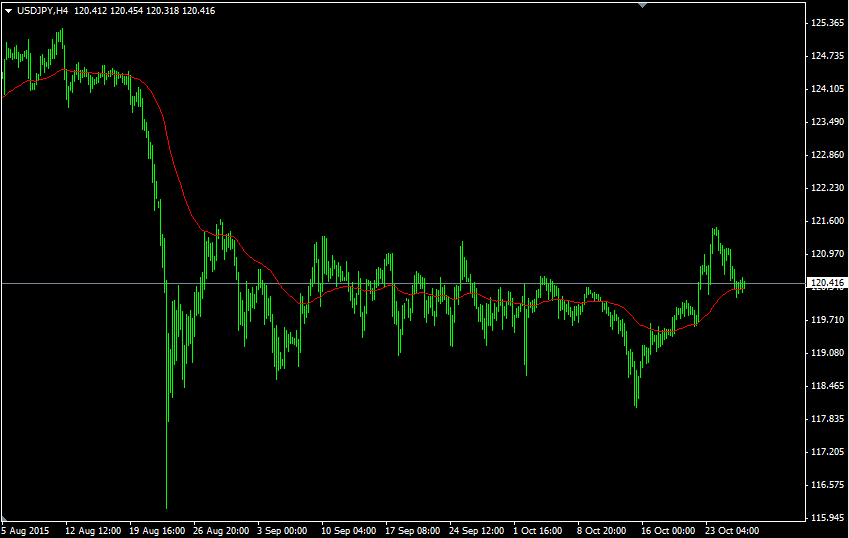Click the 26 Aug 20:00 time axis label
This screenshot has width=849, height=538.
[x=221, y=531]
